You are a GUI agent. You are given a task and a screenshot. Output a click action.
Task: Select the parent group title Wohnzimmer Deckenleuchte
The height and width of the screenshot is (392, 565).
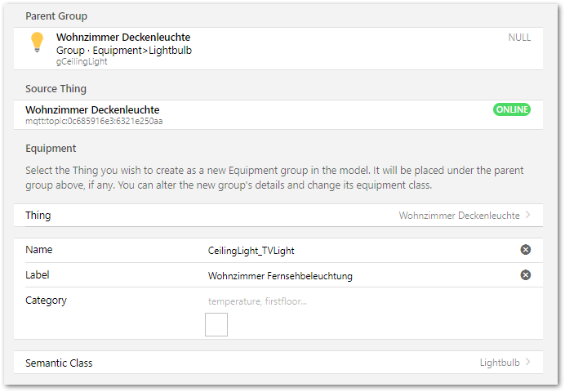(x=123, y=38)
